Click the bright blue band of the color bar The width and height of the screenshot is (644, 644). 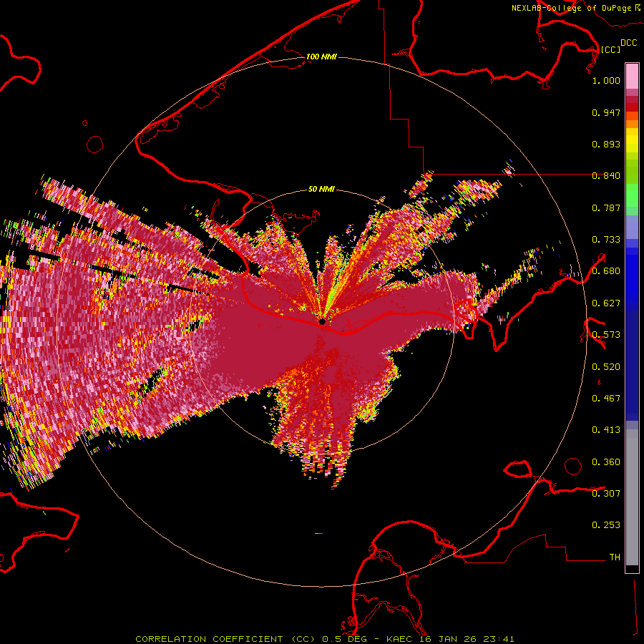coord(632,275)
